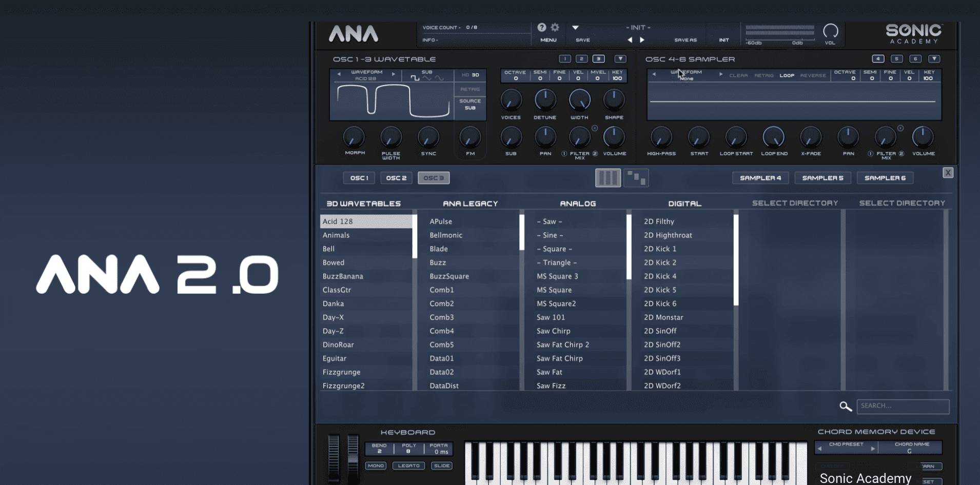Open settings with the gear icon
This screenshot has width=980, height=485.
[x=555, y=28]
